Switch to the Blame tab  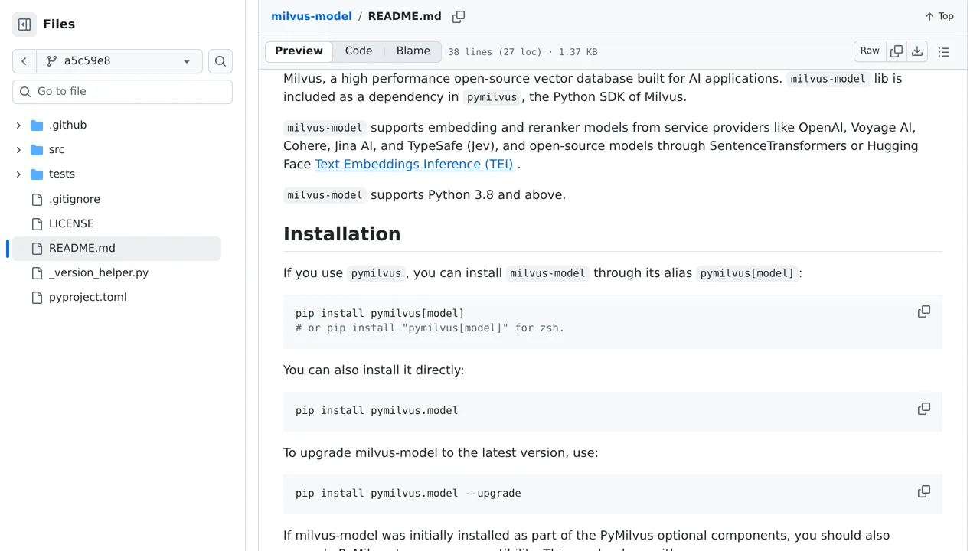pos(413,51)
